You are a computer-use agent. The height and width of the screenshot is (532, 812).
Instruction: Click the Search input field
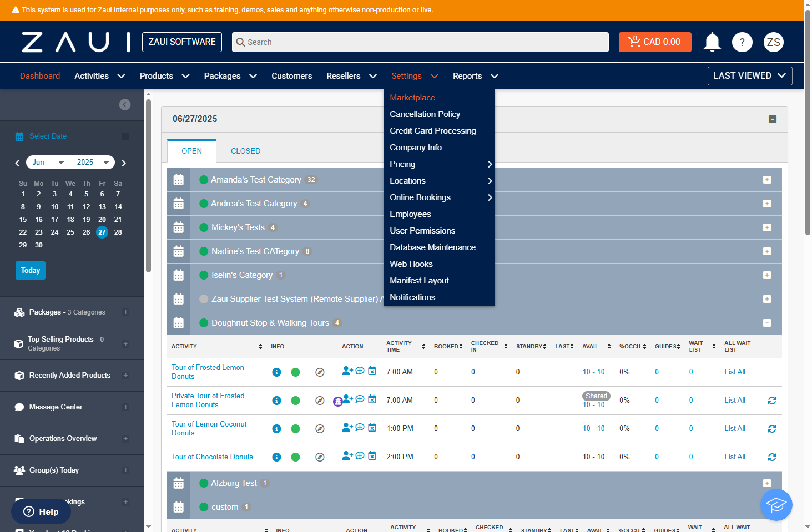pyautogui.click(x=420, y=42)
